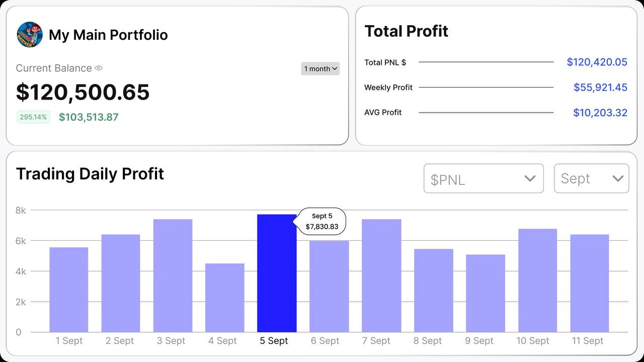Click the 295.14% gain badge
Viewport: 644px width, 362px height.
coord(33,117)
